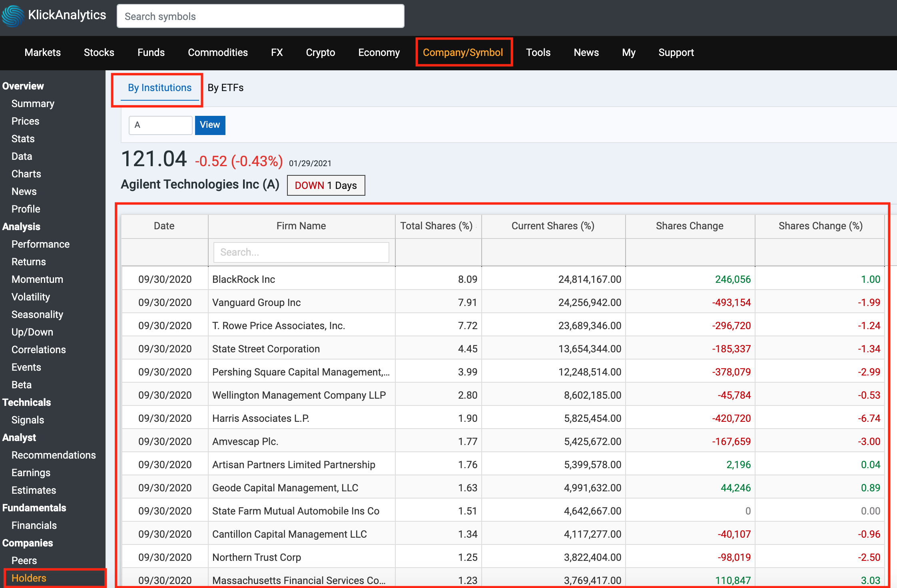Switch to the By Institutions tab
This screenshot has width=897, height=588.
coord(159,87)
